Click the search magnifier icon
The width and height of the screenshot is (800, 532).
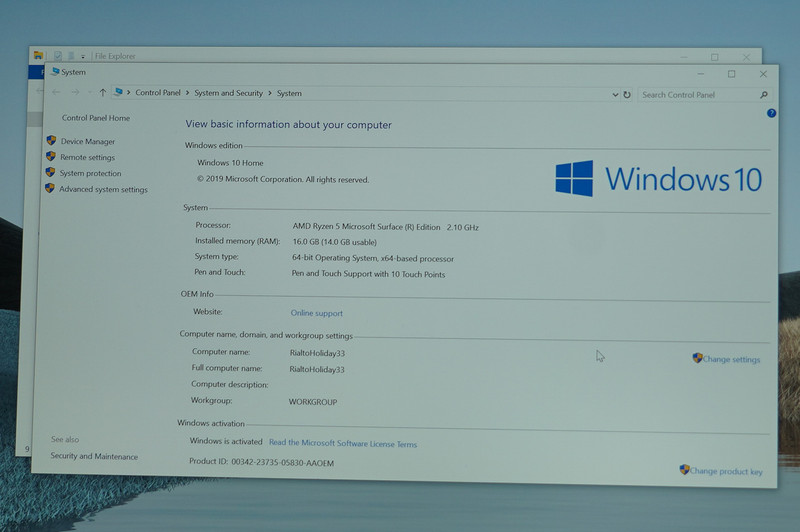pos(764,95)
